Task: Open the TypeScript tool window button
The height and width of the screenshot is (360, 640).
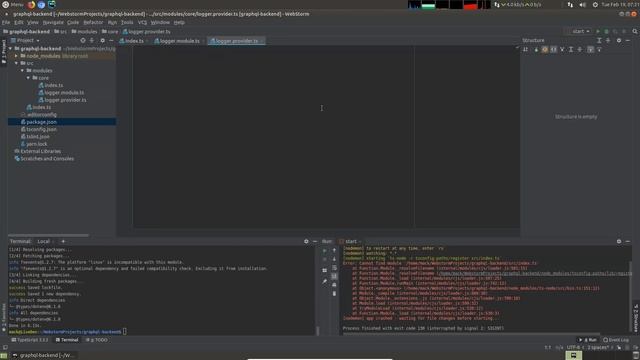Action: (x=30, y=340)
